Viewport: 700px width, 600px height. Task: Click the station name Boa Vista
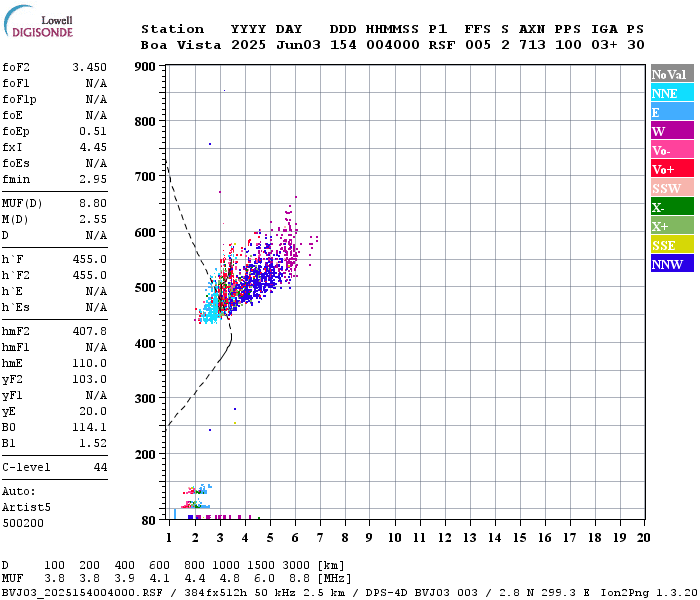pos(181,45)
